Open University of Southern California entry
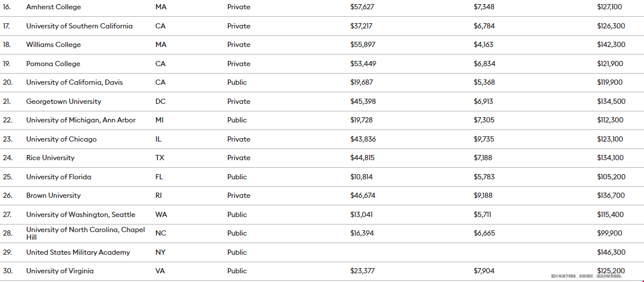Image resolution: width=644 pixels, height=282 pixels. [x=79, y=26]
